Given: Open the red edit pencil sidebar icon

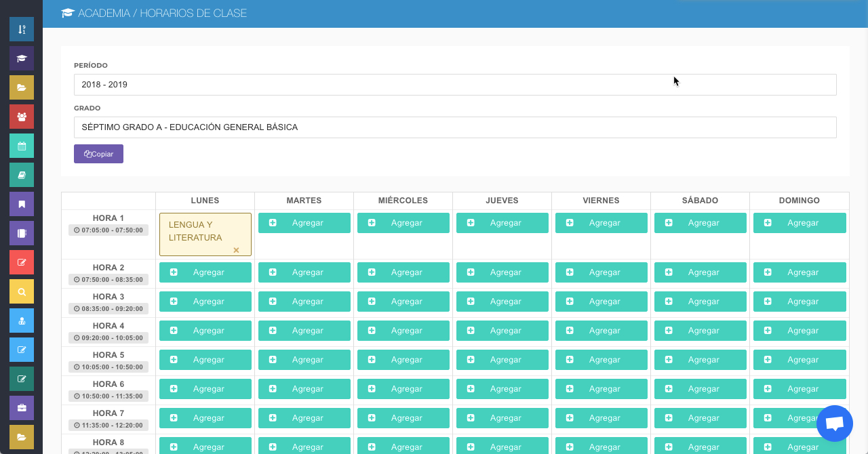Looking at the screenshot, I should [x=22, y=262].
